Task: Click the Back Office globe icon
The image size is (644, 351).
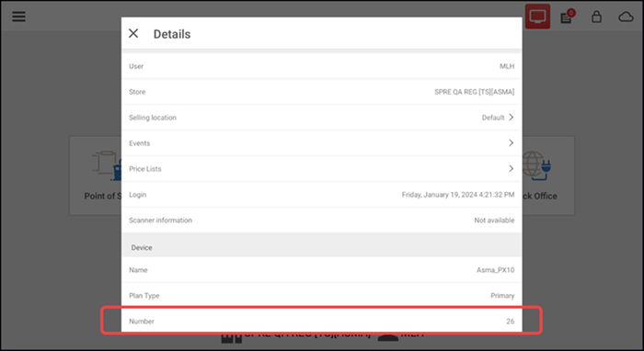Action: [536, 165]
